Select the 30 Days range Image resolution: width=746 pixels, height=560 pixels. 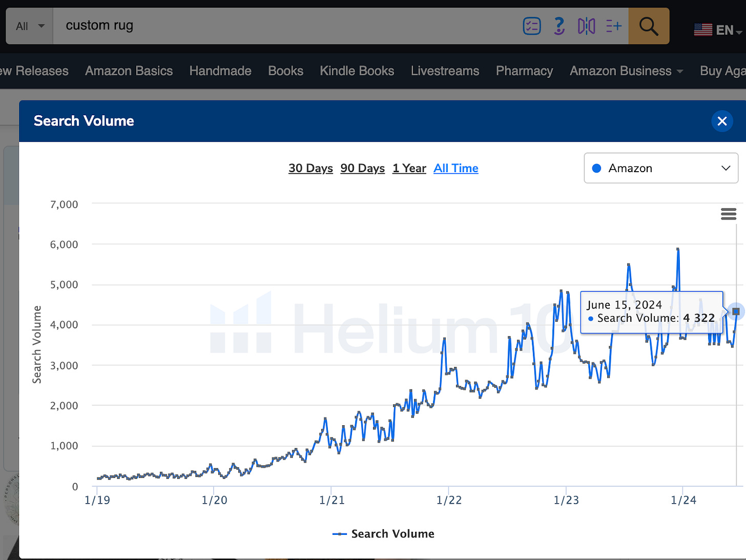pos(310,168)
